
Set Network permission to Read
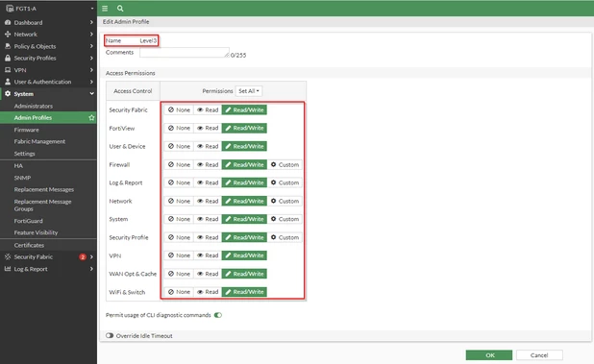pyautogui.click(x=208, y=201)
